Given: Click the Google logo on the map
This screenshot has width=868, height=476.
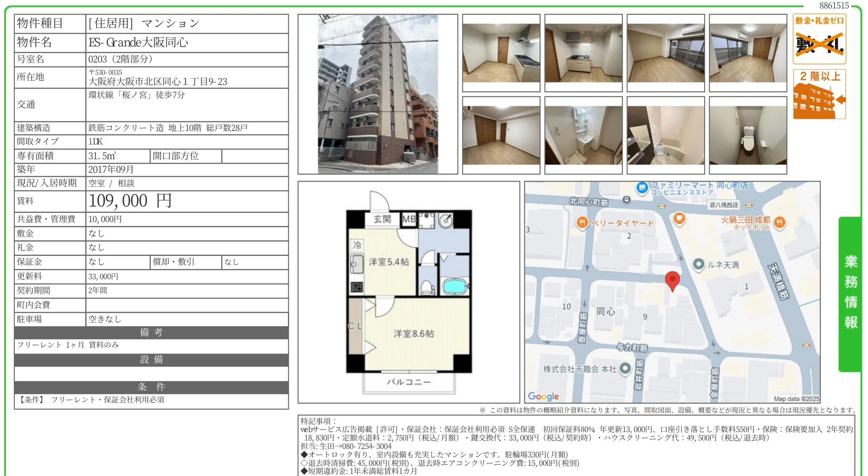Looking at the screenshot, I should pyautogui.click(x=543, y=396).
